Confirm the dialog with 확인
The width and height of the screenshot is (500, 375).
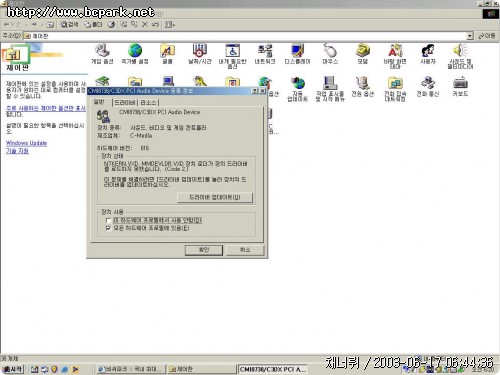[x=204, y=250]
